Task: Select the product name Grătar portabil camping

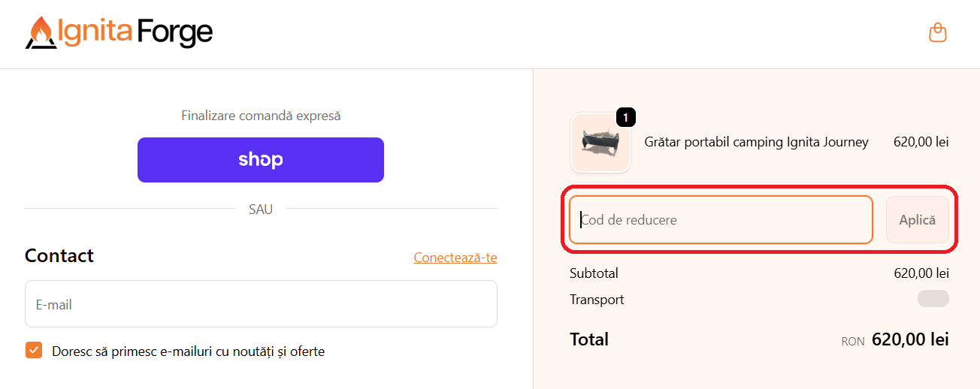Action: (x=756, y=142)
